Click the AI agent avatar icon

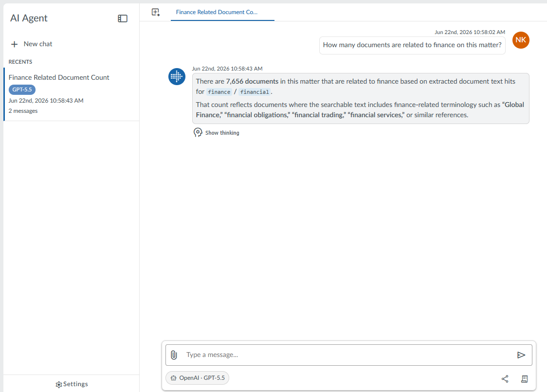[x=177, y=77]
